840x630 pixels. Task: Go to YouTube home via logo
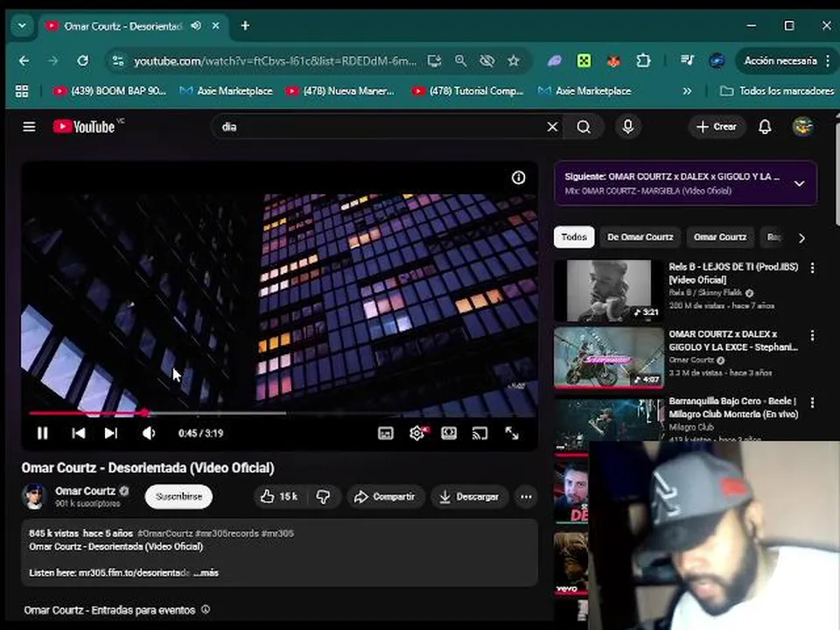click(84, 127)
